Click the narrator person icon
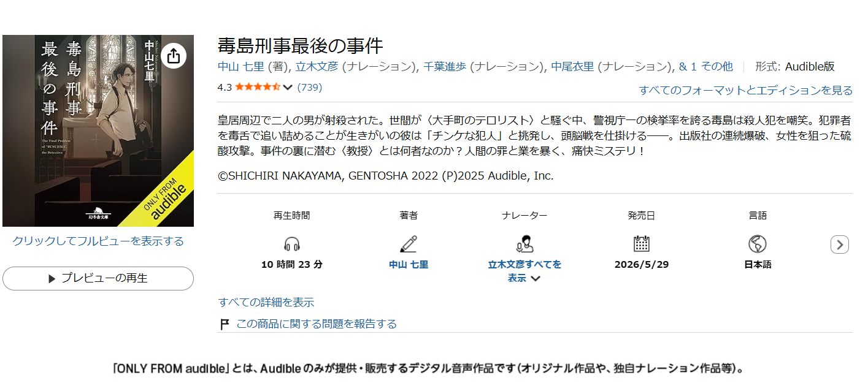Viewport: 868px width, 383px height. [x=524, y=244]
